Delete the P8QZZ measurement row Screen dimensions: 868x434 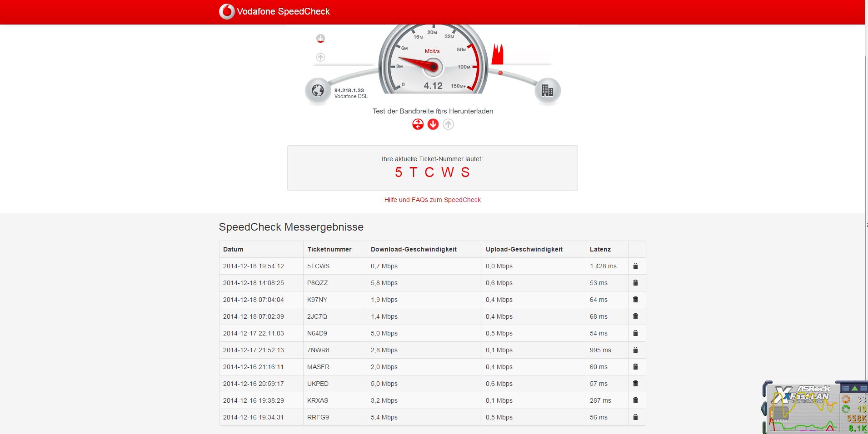pyautogui.click(x=635, y=283)
